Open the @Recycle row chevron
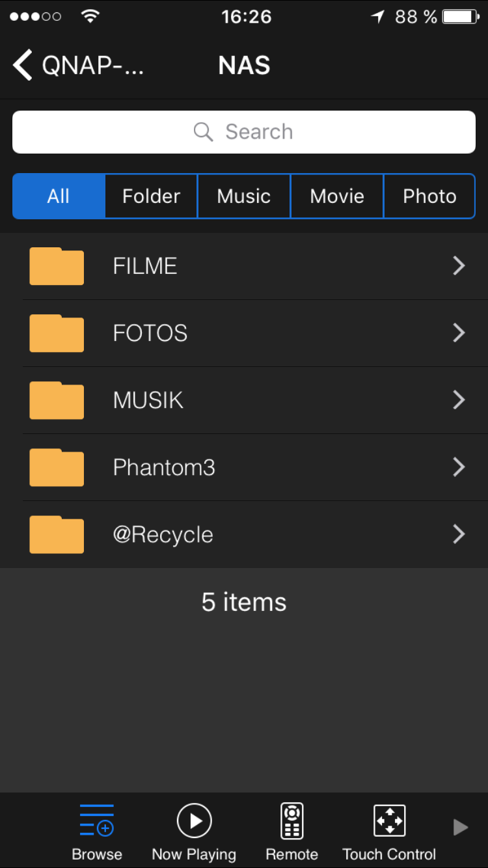488x868 pixels. pyautogui.click(x=459, y=534)
